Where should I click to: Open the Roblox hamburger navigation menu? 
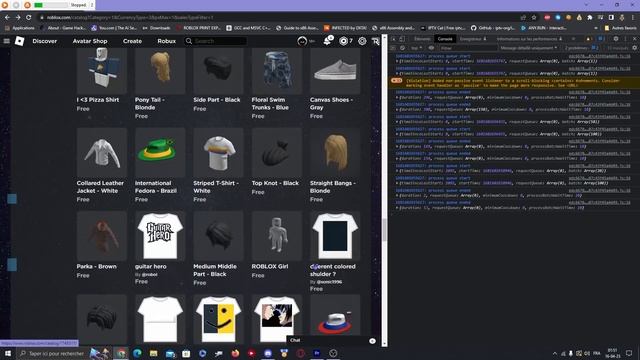(7, 41)
